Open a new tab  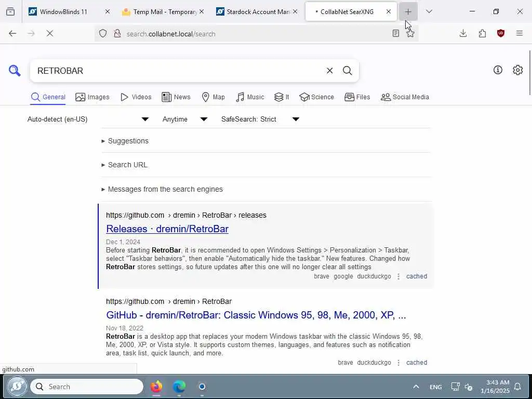tap(408, 11)
